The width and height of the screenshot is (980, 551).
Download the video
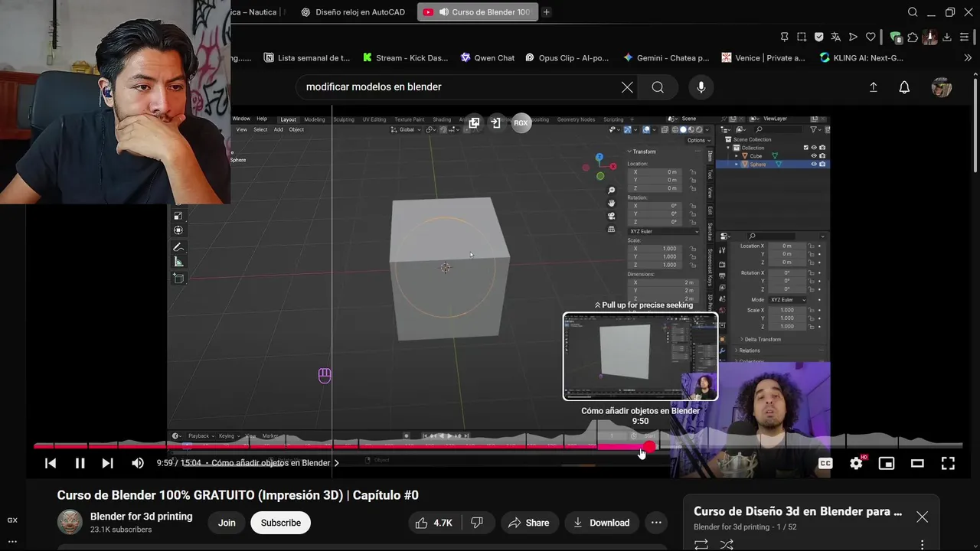[x=601, y=523]
